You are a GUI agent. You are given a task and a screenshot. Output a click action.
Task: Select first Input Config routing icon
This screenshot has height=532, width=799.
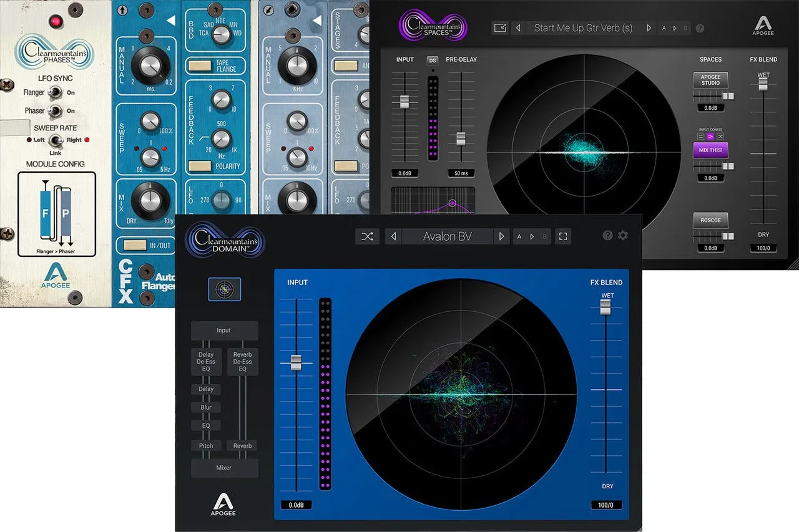700,136
